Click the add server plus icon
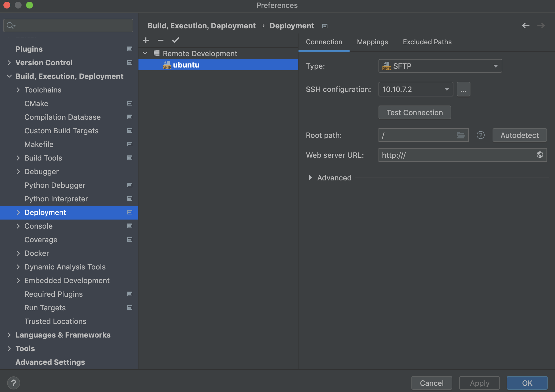555x392 pixels. [146, 40]
